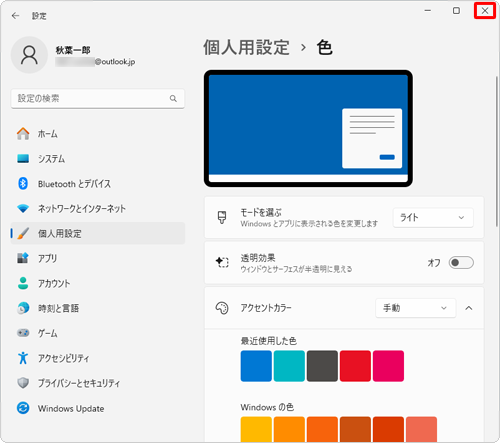Pick the recent blue color swatch

[256, 366]
